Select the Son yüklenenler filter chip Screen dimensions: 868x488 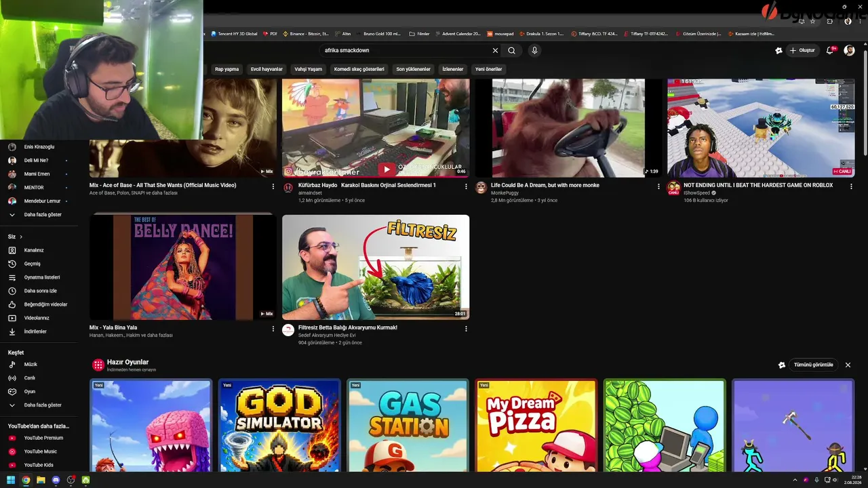(414, 69)
